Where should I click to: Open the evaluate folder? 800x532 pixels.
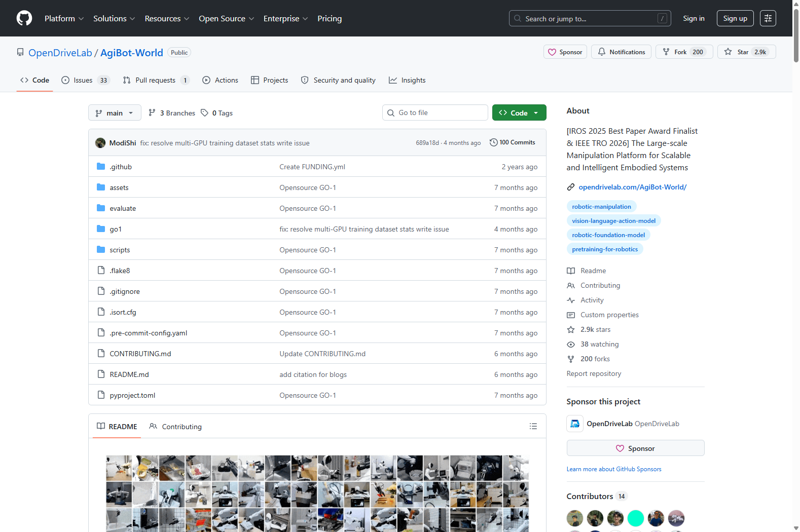point(123,208)
